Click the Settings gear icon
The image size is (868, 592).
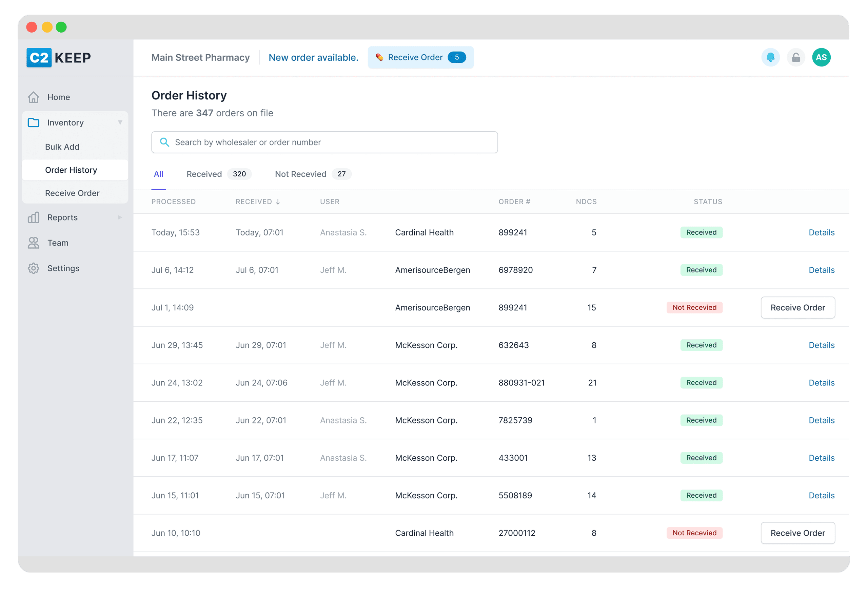(34, 268)
